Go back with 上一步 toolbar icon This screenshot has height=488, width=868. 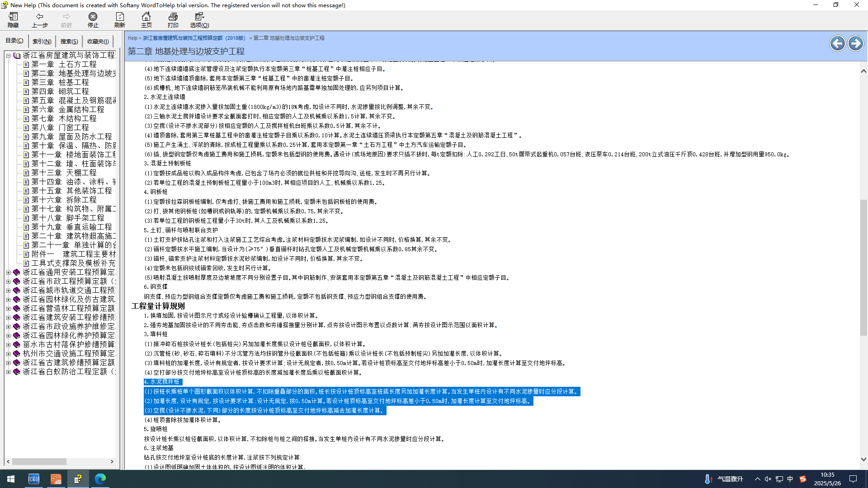40,20
